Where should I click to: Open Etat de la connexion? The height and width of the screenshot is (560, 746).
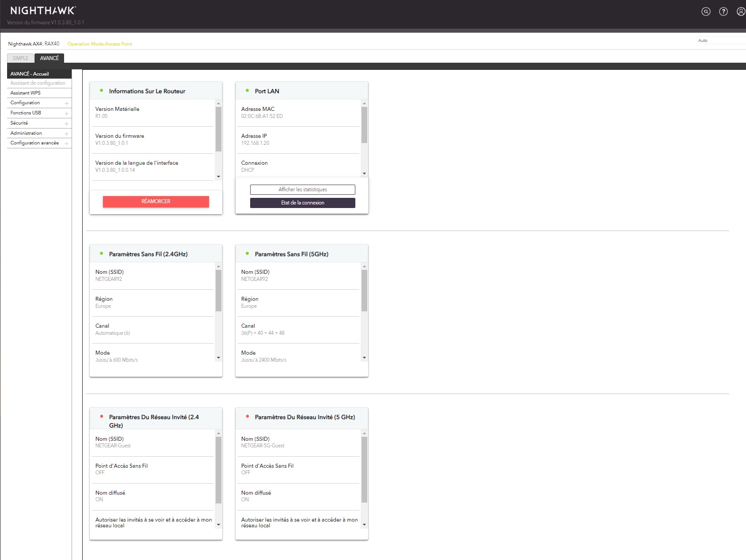pos(302,203)
